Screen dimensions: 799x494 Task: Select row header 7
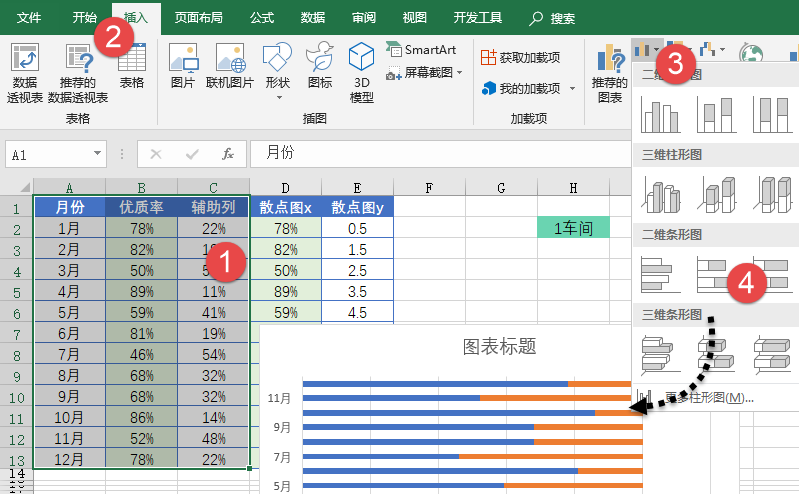16,334
